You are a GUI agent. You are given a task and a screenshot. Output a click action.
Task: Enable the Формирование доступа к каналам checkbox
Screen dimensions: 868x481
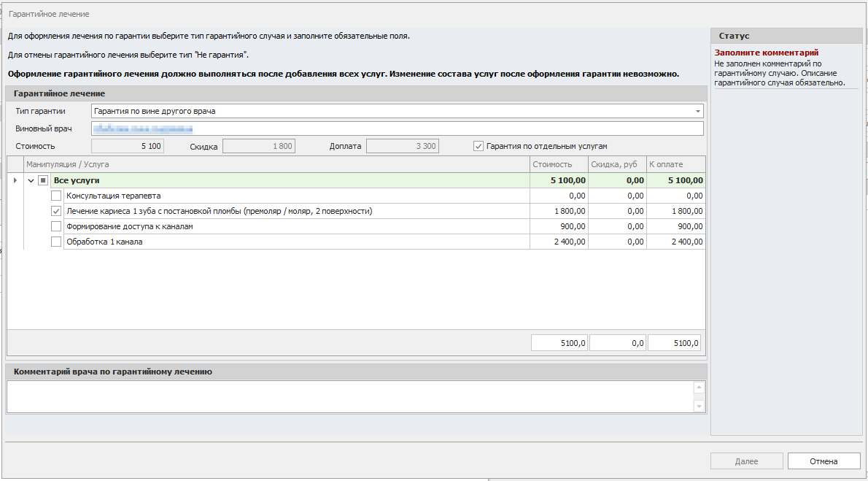tap(56, 226)
